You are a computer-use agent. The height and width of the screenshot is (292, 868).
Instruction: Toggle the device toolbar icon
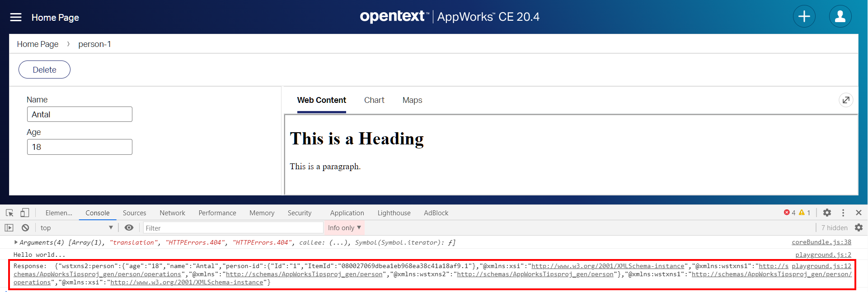click(x=24, y=213)
